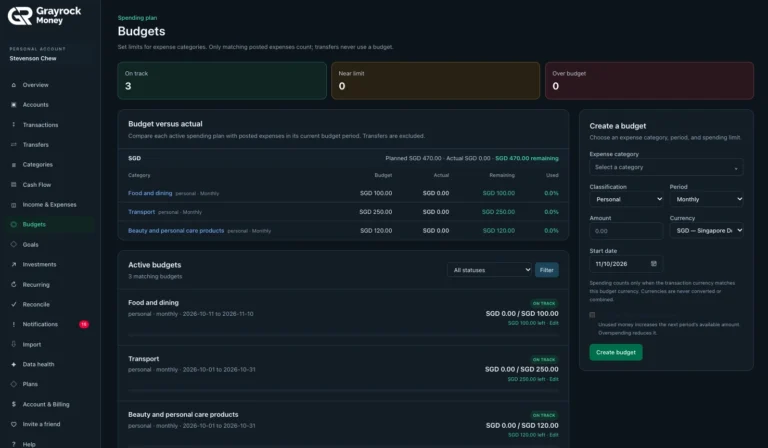Click the Recurring cycle icon

tap(14, 284)
